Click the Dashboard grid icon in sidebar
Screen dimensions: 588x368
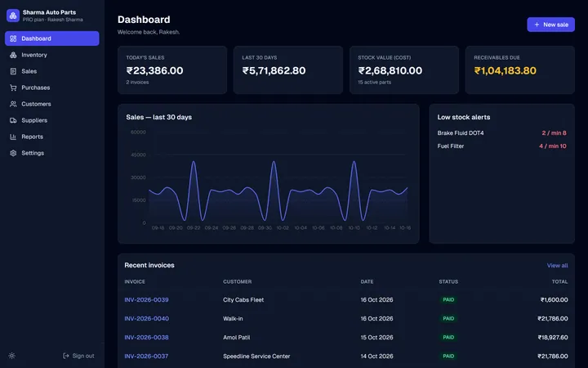tap(13, 38)
